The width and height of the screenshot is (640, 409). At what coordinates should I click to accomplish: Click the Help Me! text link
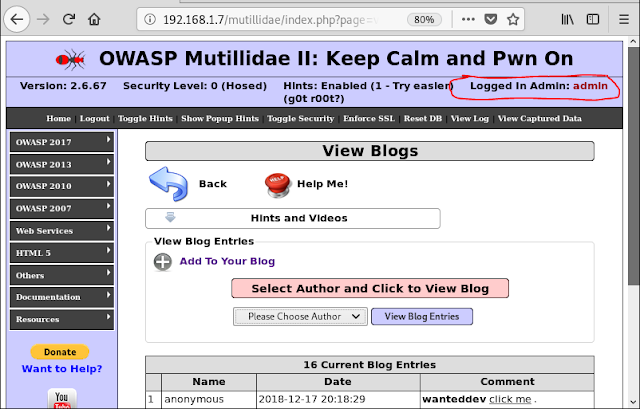pyautogui.click(x=322, y=184)
